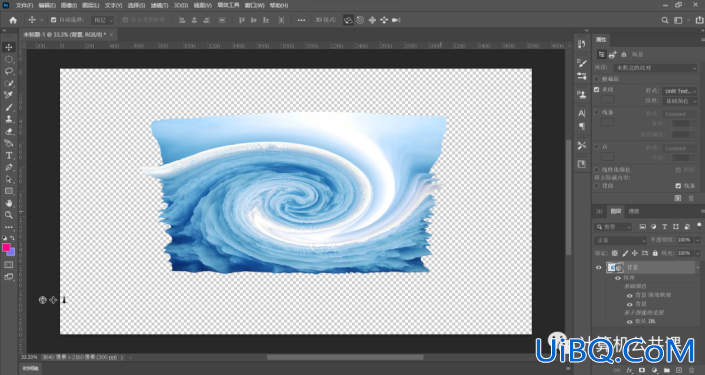Open search with the magnifier icon at top right
The width and height of the screenshot is (705, 375).
pos(665,20)
